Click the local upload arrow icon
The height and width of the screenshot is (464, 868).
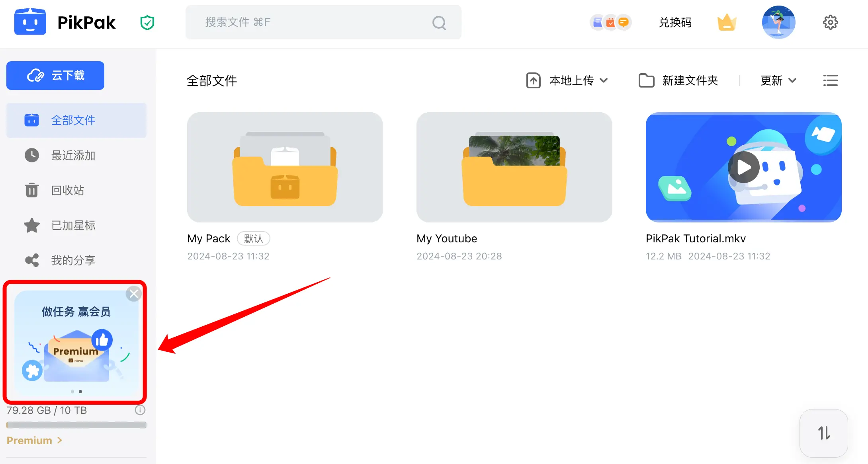(x=534, y=80)
